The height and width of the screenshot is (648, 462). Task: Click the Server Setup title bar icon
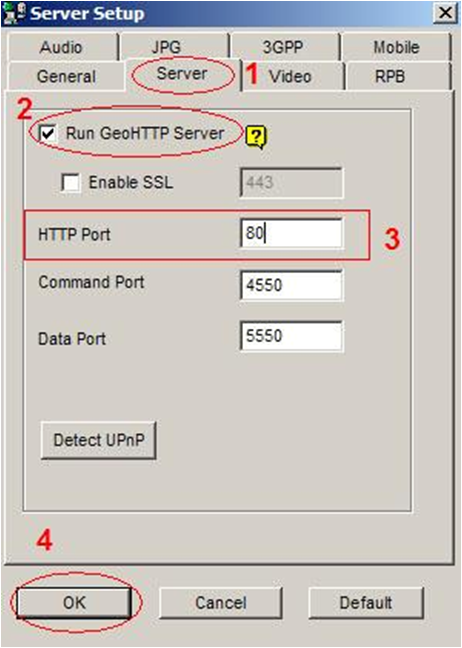14,13
